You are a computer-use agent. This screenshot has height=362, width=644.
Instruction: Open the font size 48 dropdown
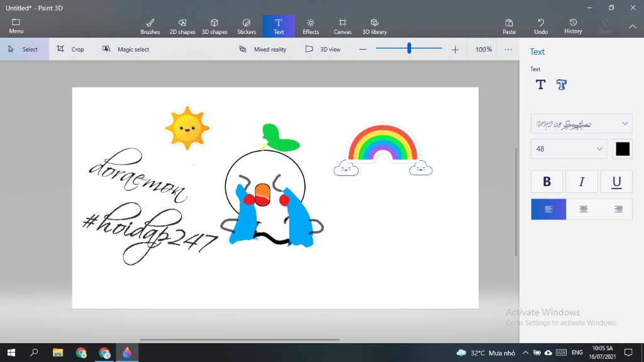(x=569, y=149)
